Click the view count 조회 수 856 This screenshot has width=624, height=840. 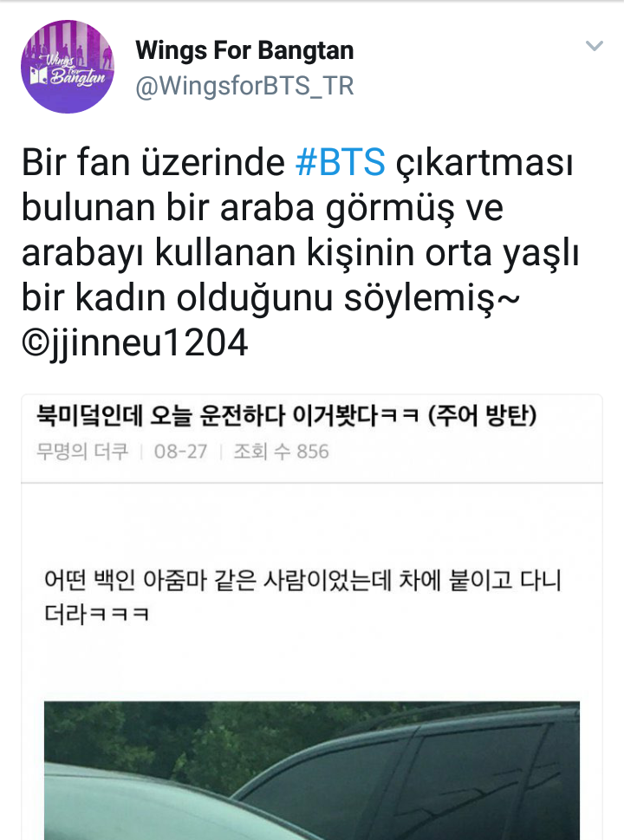(x=281, y=452)
